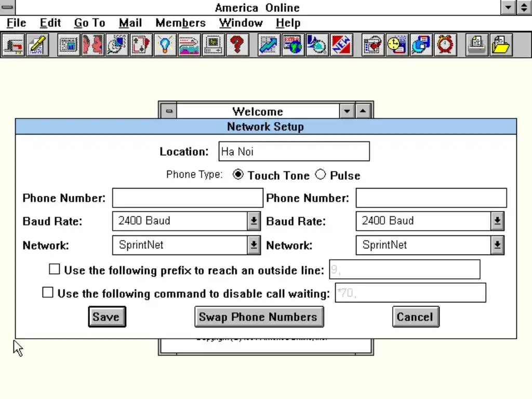Click the yellow clock toolbar icon
532x399 pixels.
tap(397, 45)
